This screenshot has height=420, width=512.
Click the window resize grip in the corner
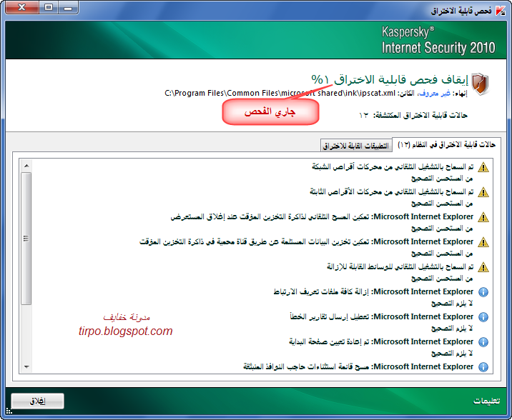9,411
